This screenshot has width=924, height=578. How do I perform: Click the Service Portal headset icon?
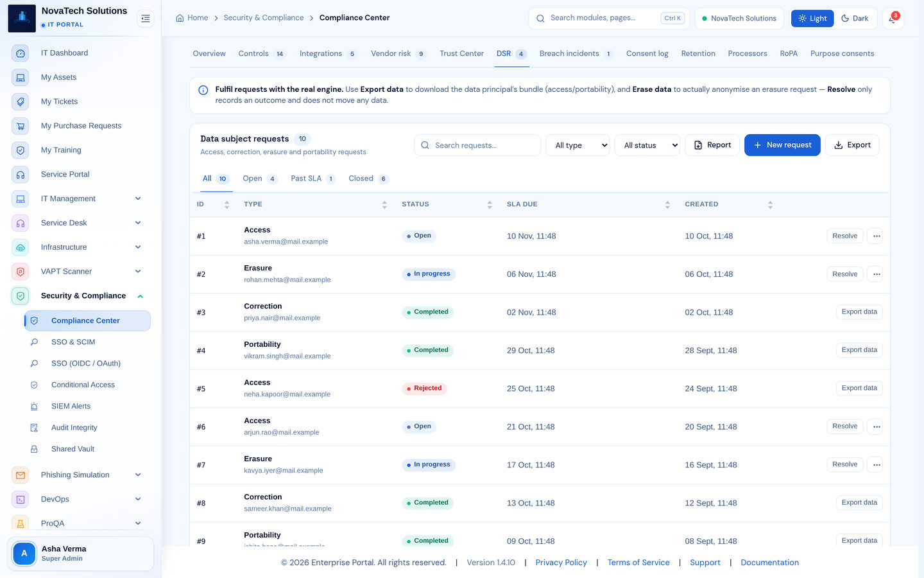coord(21,175)
